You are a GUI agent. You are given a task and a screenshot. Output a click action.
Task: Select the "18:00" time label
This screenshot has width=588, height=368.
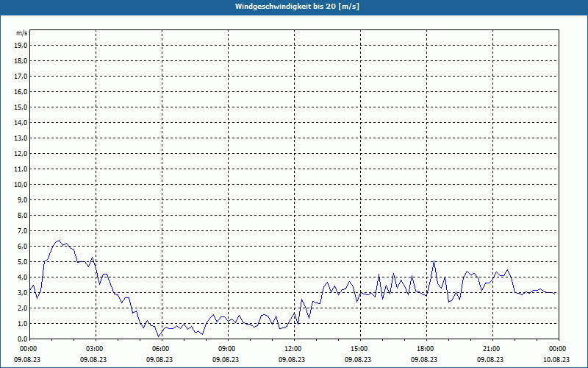click(x=426, y=349)
